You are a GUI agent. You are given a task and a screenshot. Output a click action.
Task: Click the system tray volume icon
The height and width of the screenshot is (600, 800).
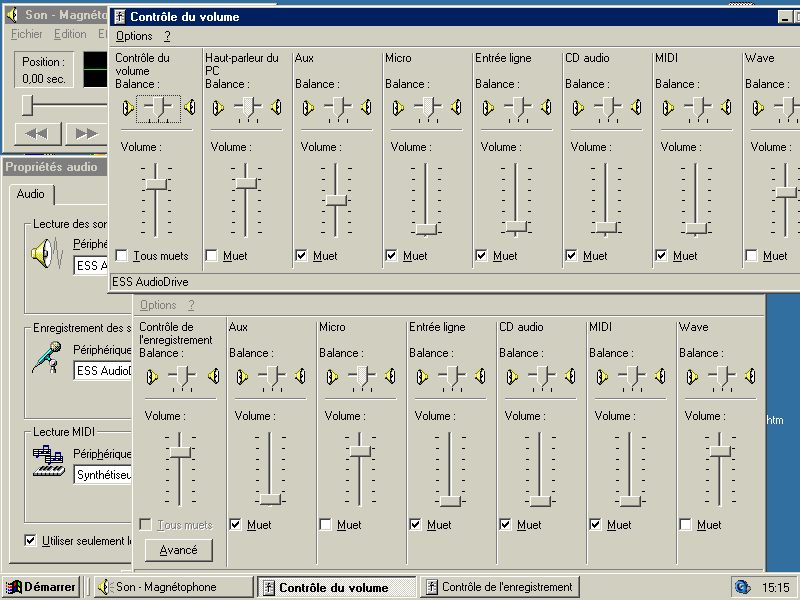[742, 587]
